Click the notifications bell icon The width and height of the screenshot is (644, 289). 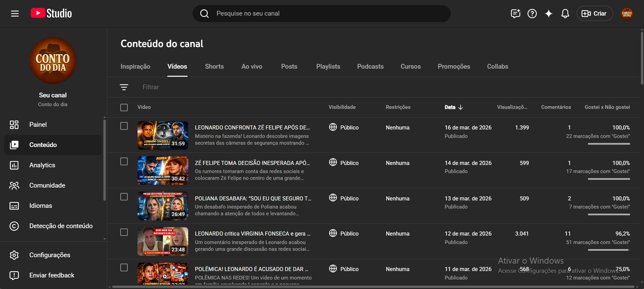click(x=565, y=14)
